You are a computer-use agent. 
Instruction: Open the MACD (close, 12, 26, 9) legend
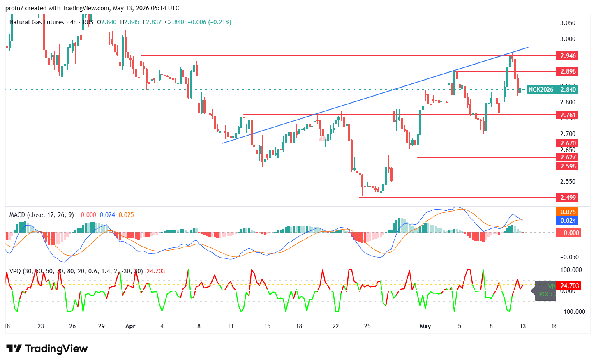[42, 215]
